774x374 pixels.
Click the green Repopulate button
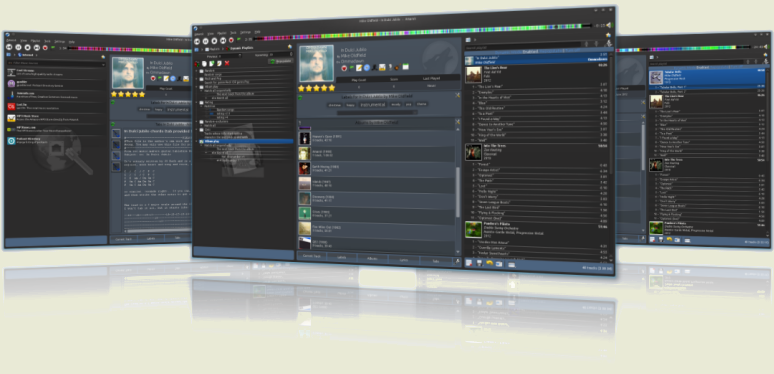[x=281, y=61]
